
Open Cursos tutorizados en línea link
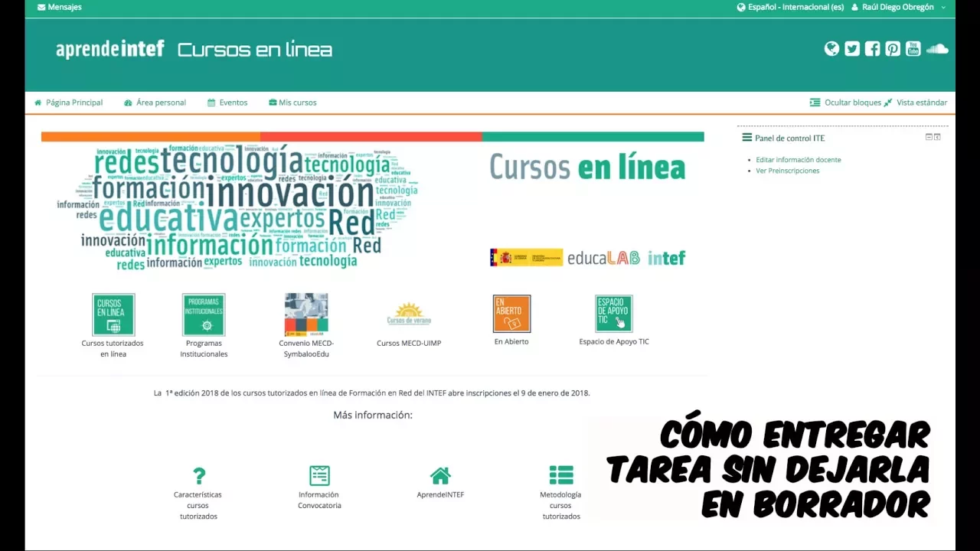click(x=113, y=349)
